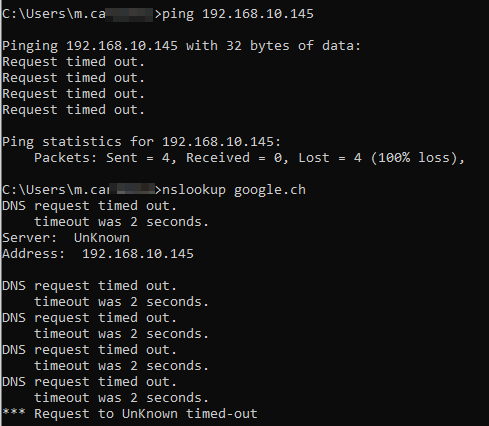Viewport: 489px width, 426px height.
Task: Click the 'Address: 192.168.10.145' line
Action: [x=98, y=254]
